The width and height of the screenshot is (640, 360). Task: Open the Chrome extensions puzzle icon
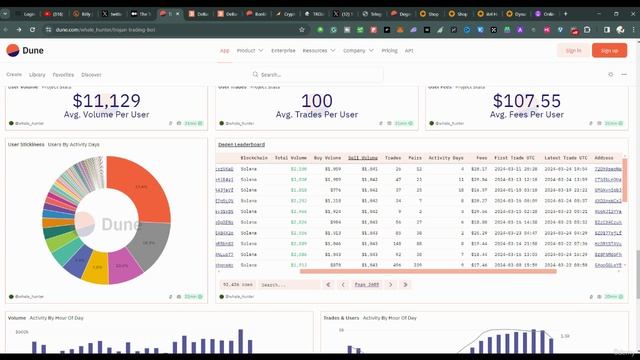[587, 30]
